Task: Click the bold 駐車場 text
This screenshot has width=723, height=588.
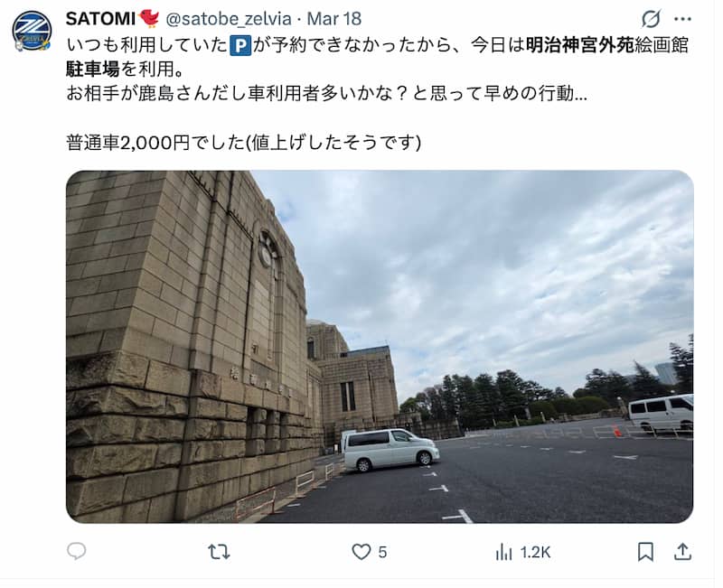Action: [93, 70]
